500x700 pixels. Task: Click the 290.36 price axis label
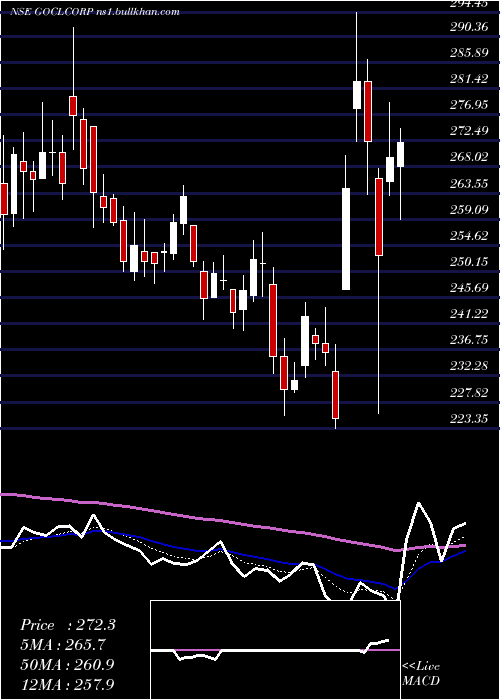(469, 27)
